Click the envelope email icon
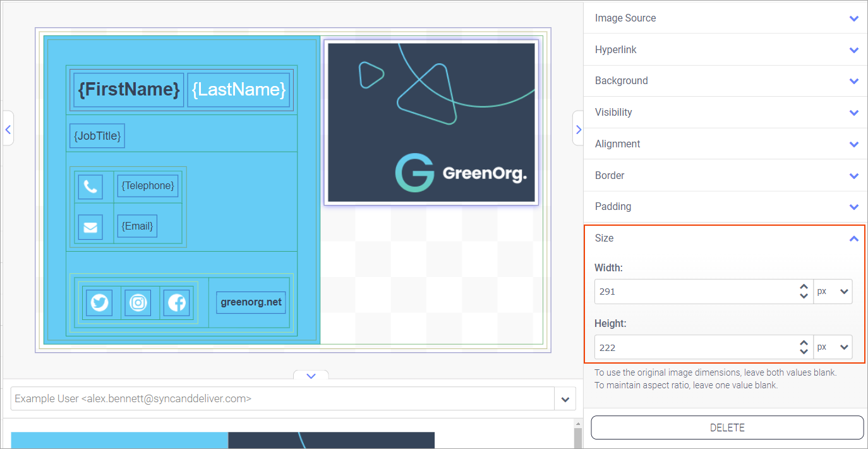 (90, 226)
